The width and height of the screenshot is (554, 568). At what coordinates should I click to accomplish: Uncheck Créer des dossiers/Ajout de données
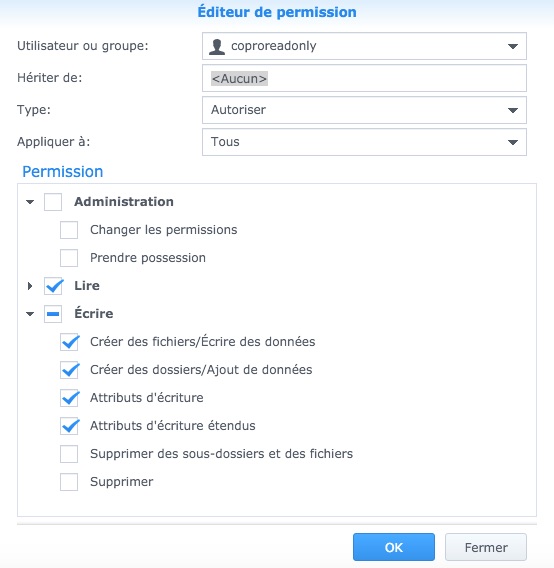coord(69,370)
